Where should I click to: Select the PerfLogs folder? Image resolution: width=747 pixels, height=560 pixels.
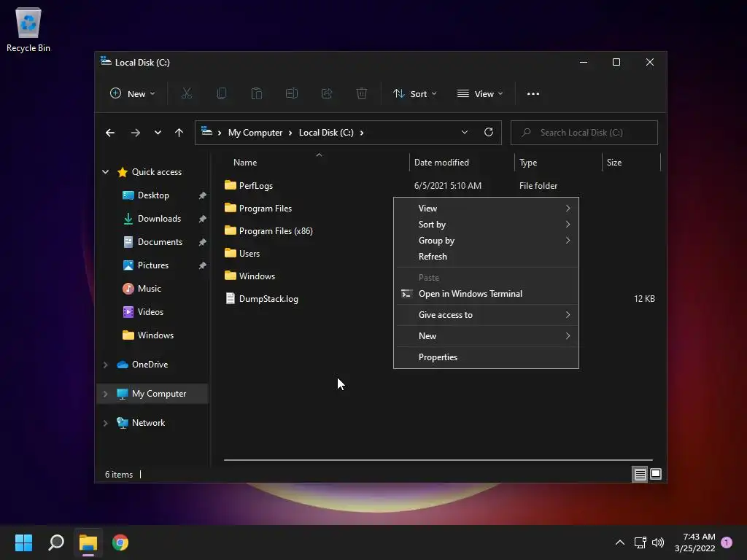point(249,186)
